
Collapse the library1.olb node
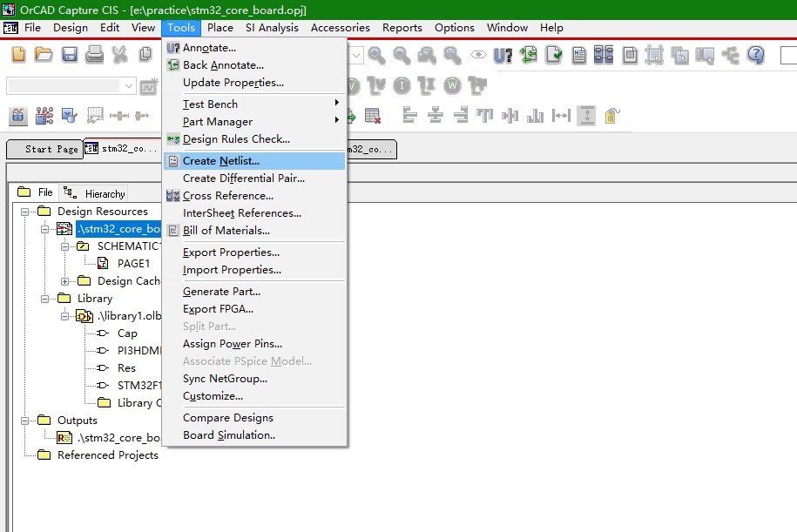(64, 316)
